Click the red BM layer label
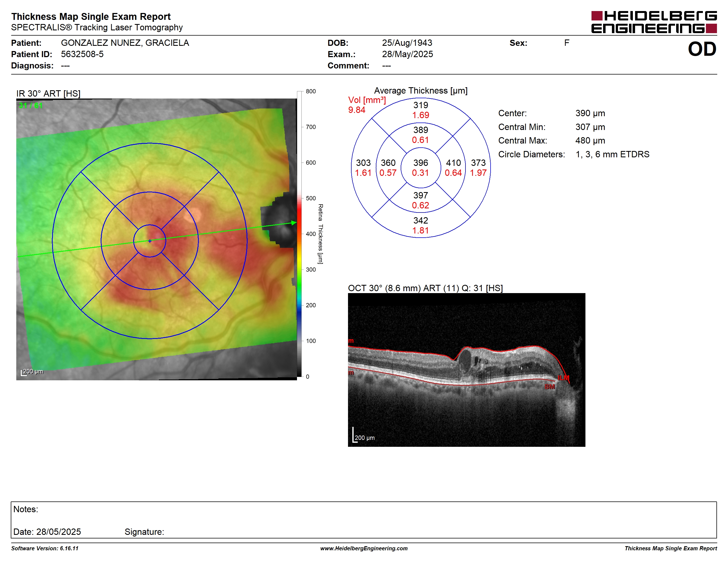This screenshot has height=563, width=728. point(550,387)
